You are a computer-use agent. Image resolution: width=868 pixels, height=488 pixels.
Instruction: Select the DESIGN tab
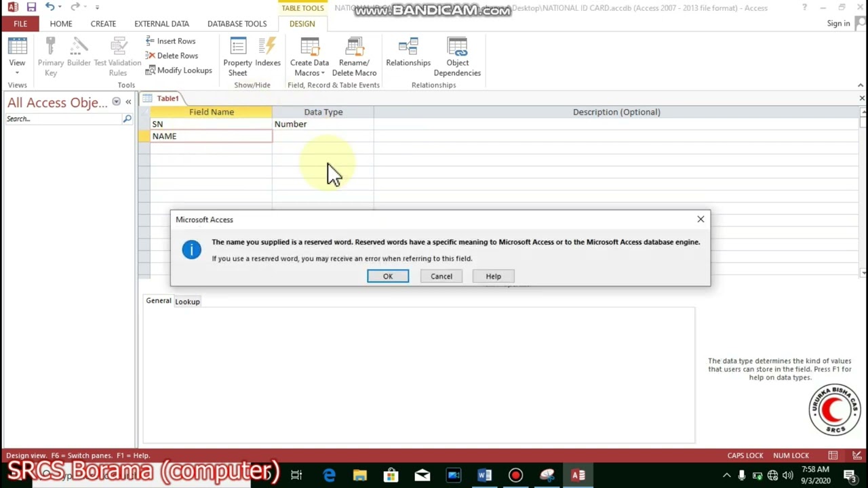(302, 24)
